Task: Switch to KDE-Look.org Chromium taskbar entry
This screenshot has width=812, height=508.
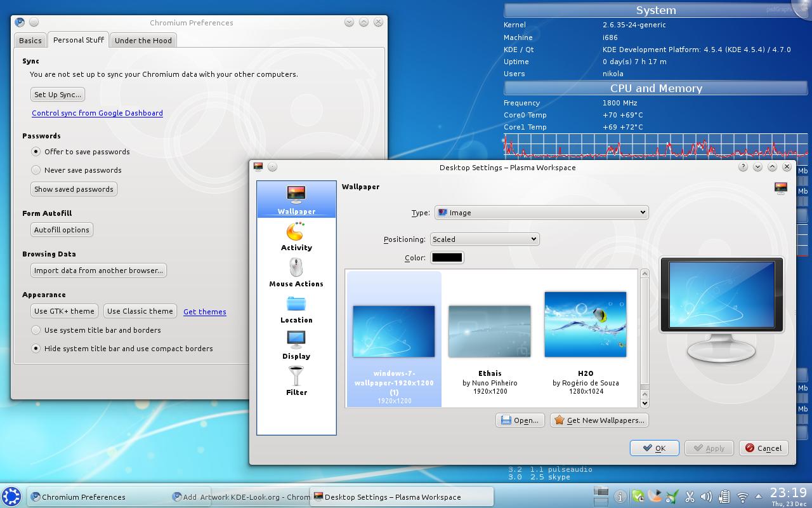Action: pyautogui.click(x=241, y=497)
